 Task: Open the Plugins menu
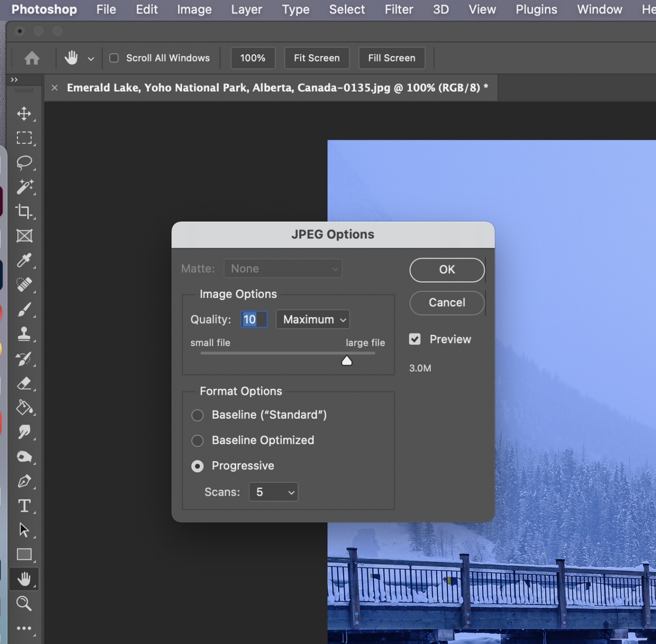(x=536, y=9)
